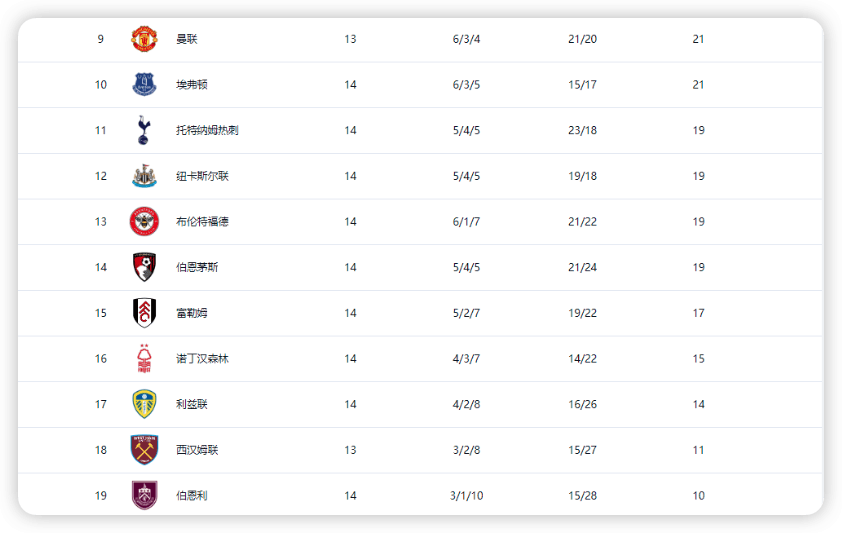Click rank number 11 for 托特纳姆热刺
842x533 pixels.
(100, 130)
